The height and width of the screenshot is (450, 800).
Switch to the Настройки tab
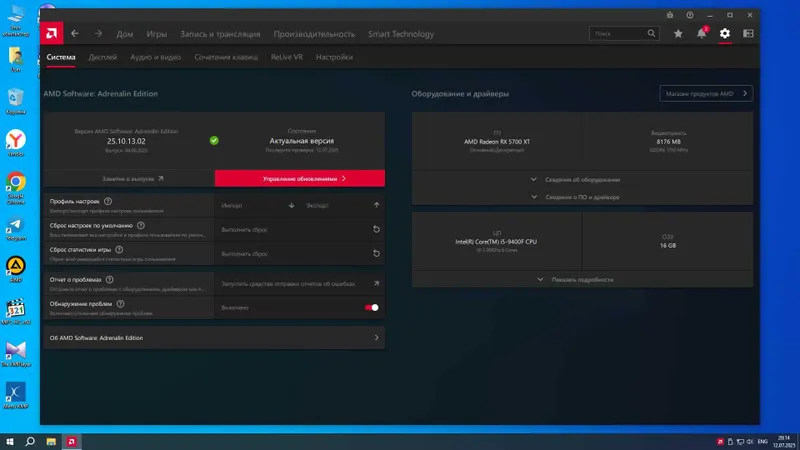pyautogui.click(x=334, y=57)
